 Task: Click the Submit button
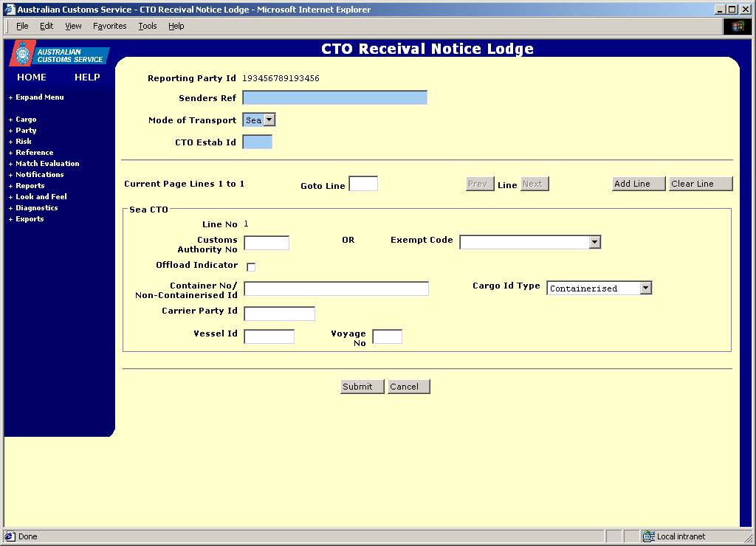coord(362,387)
